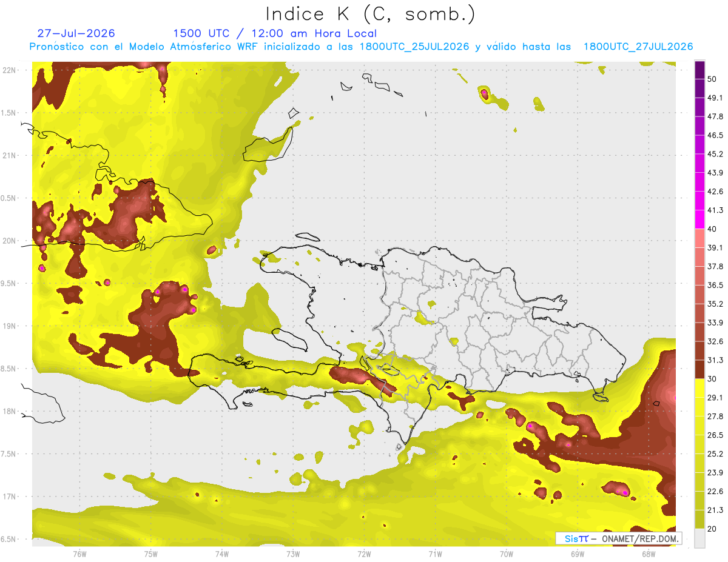Click the latitude label '21N'
The height and width of the screenshot is (562, 728).
(9, 155)
